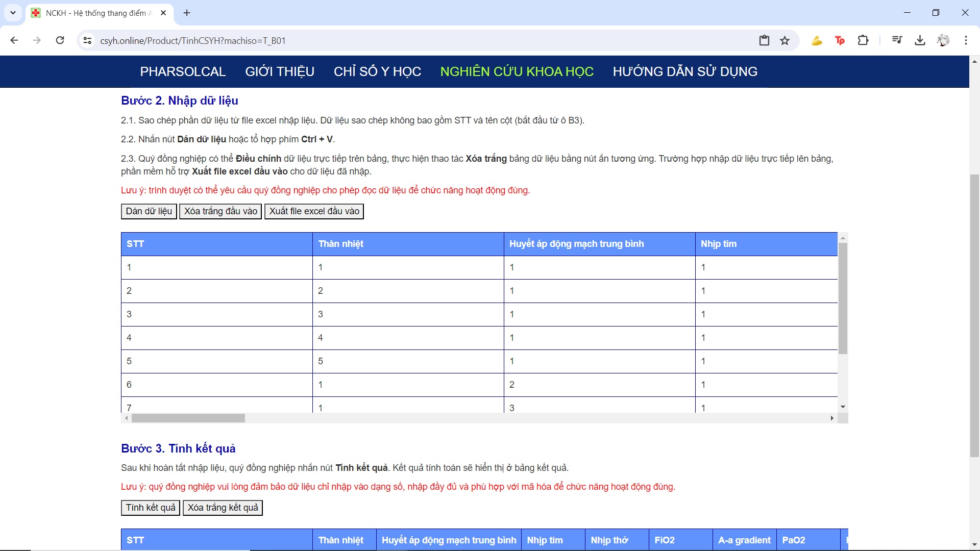Open browser Downloads icon
980x551 pixels.
tap(920, 40)
